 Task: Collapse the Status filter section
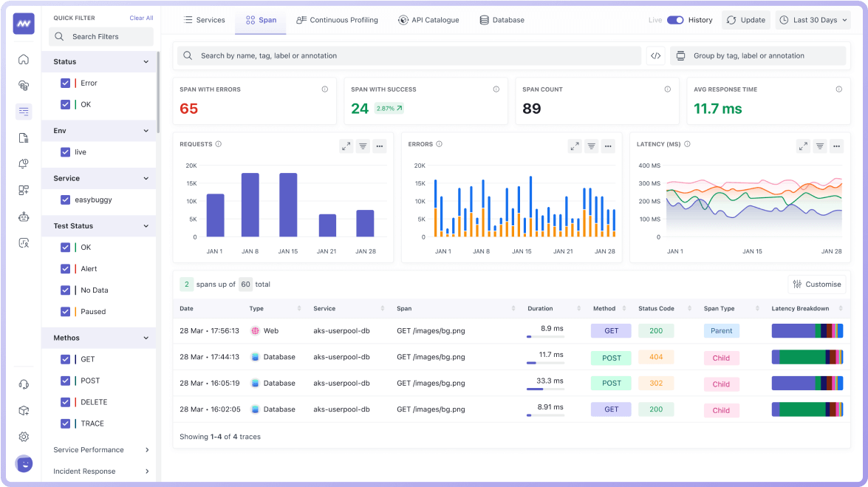tap(146, 61)
